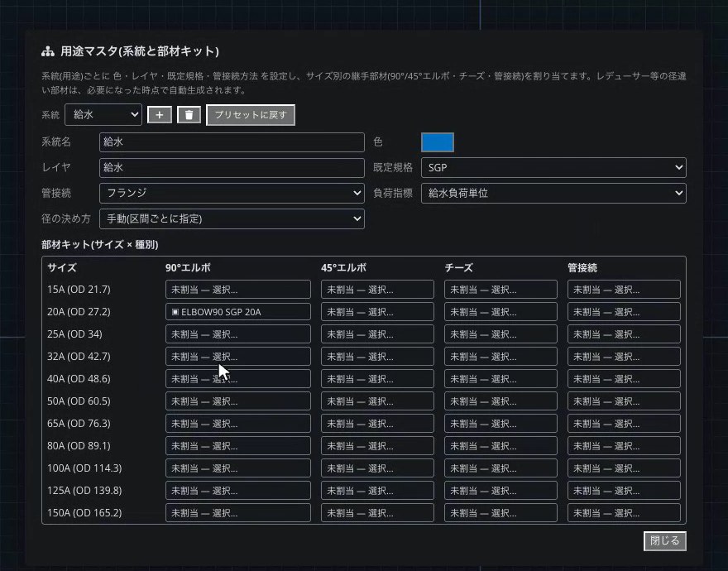This screenshot has width=728, height=571.
Task: Click the 90°エルボ column header
Action: click(188, 267)
